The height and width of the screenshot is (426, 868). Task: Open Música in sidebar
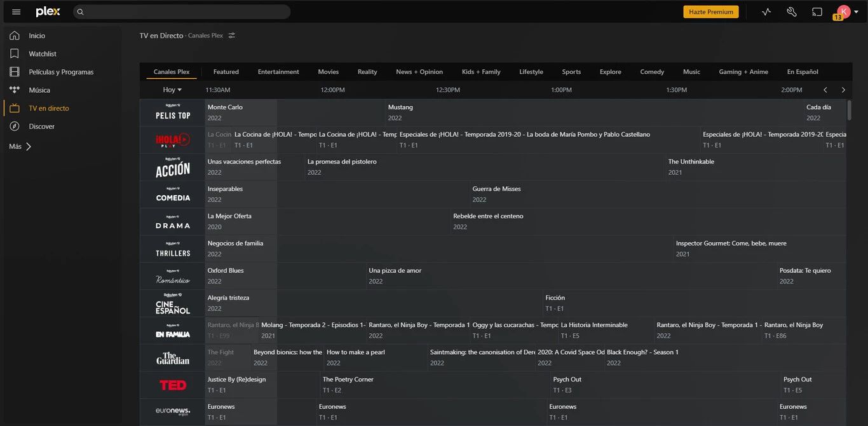coord(39,90)
